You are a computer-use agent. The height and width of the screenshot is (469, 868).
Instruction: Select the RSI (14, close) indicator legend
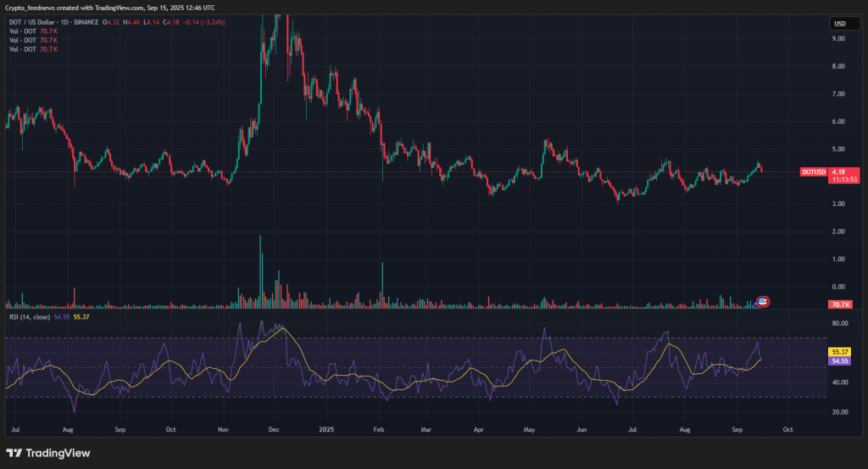(28, 316)
